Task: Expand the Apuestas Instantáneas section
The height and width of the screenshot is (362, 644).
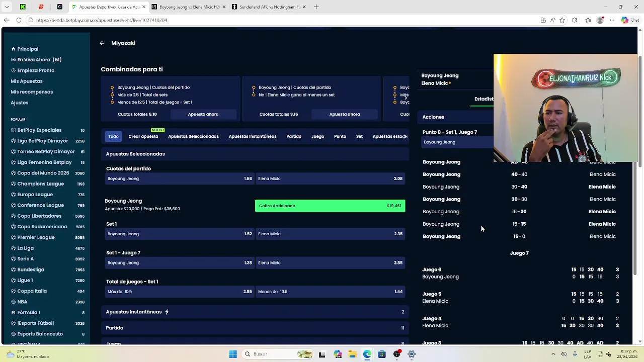Action: tap(255, 312)
